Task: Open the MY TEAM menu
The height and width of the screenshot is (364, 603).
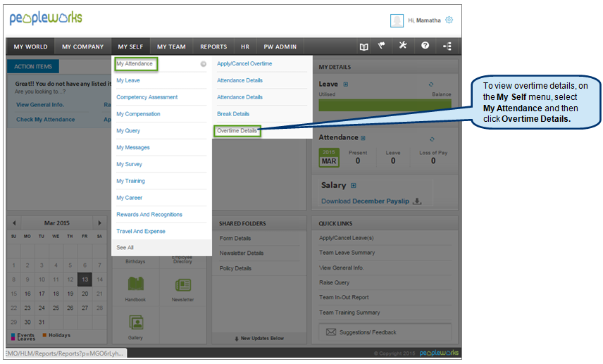Action: (171, 46)
